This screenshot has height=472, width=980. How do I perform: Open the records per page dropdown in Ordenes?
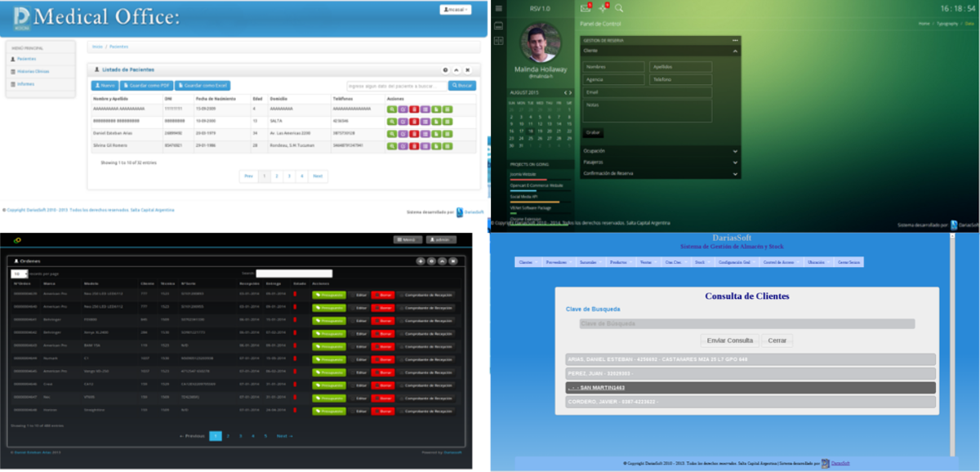19,274
